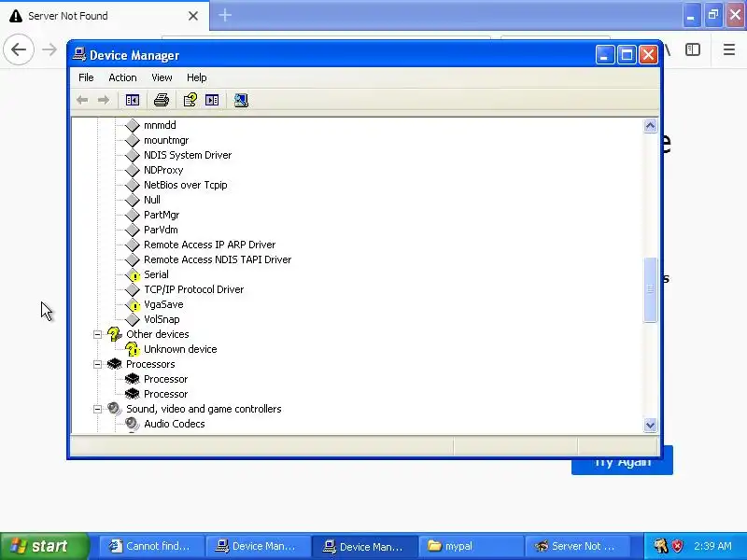This screenshot has height=560, width=747.
Task: Collapse the Processors category
Action: click(97, 364)
